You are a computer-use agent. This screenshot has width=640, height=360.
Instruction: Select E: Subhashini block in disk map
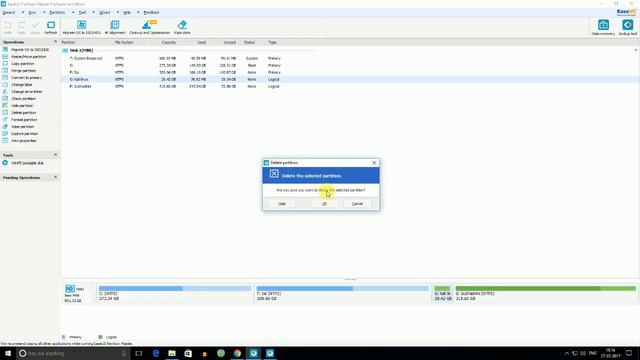coord(546,293)
